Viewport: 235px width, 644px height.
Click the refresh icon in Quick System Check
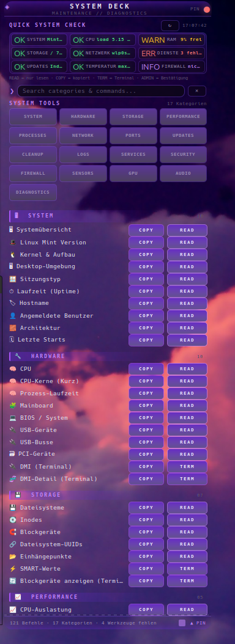tap(170, 26)
